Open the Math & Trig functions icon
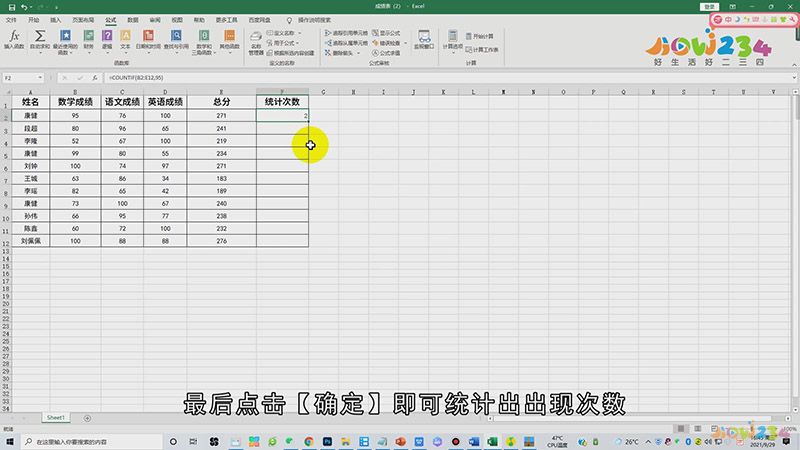The height and width of the screenshot is (450, 800). [x=204, y=42]
